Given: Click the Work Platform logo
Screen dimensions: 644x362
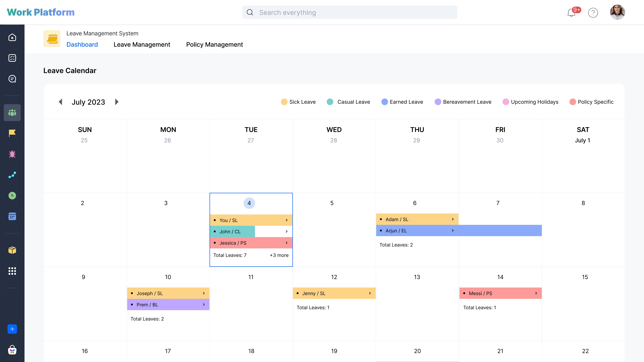Looking at the screenshot, I should point(41,12).
